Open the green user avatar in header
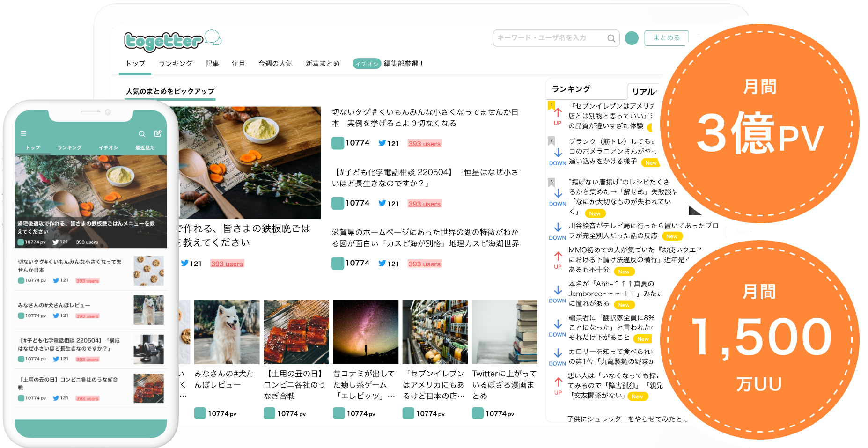 point(632,38)
